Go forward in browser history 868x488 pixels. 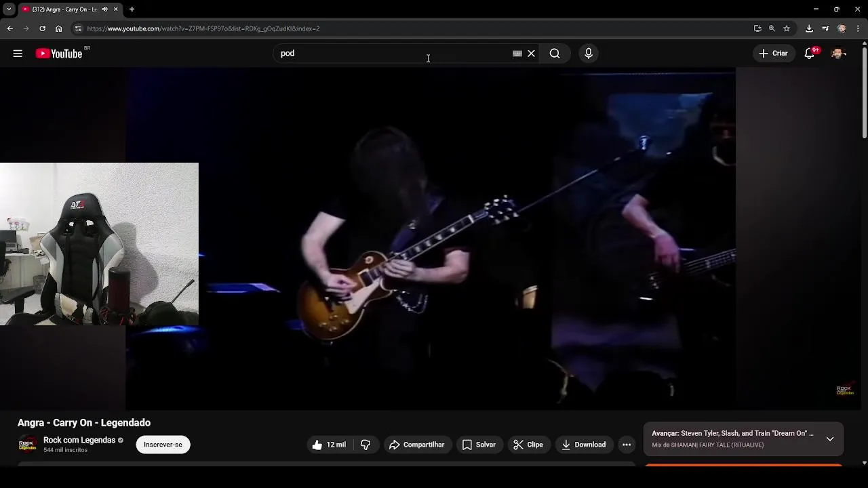[x=26, y=28]
